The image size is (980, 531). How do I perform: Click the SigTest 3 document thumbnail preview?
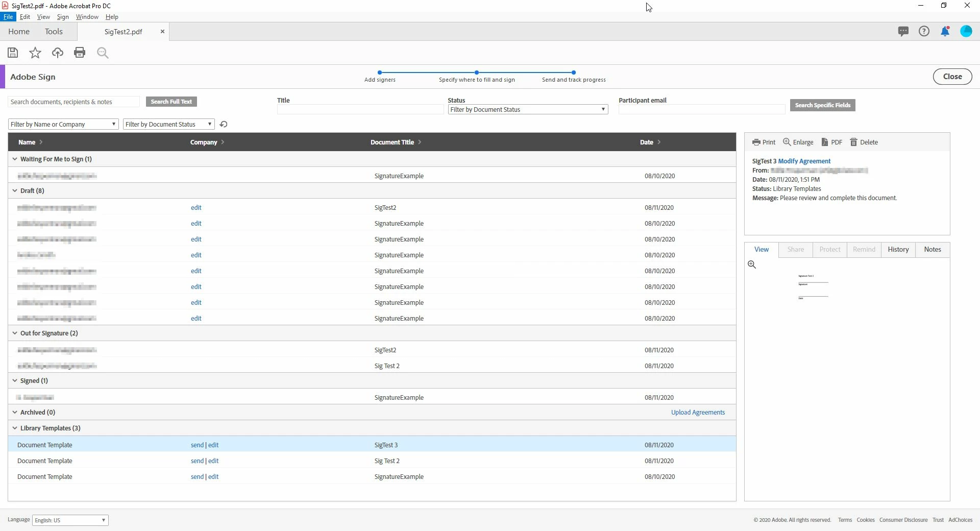(x=813, y=287)
